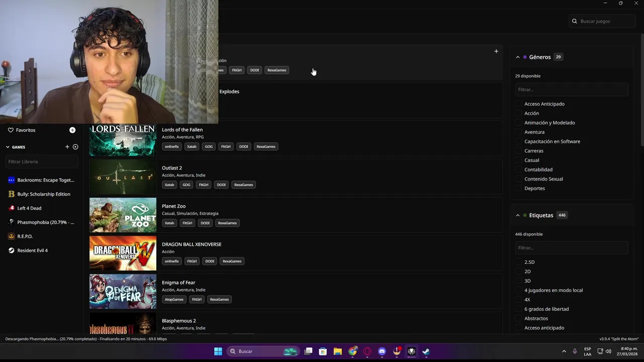The height and width of the screenshot is (362, 644).
Task: Click the network tray icon
Action: coord(600,351)
